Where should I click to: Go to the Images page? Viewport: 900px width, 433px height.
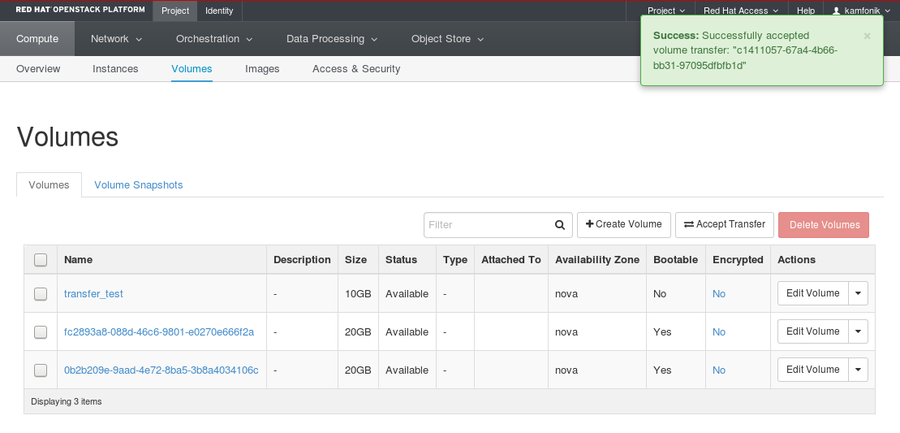pyautogui.click(x=262, y=69)
